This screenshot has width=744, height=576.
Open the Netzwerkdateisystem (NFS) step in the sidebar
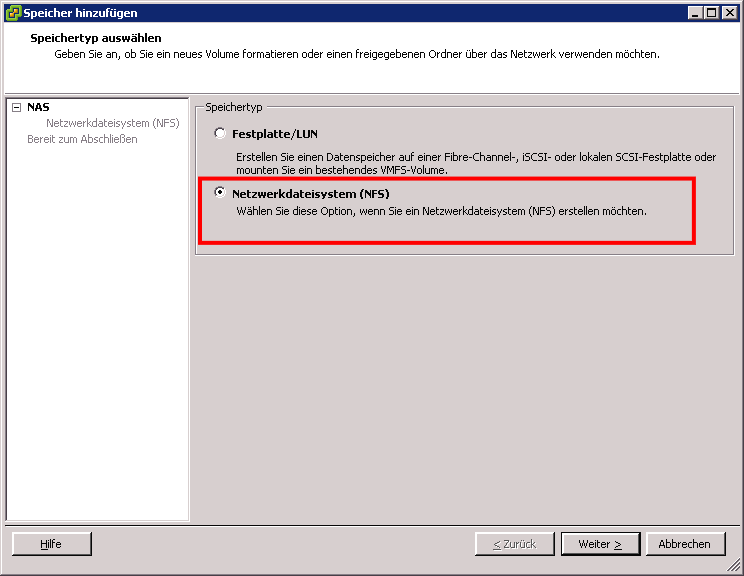pos(112,123)
